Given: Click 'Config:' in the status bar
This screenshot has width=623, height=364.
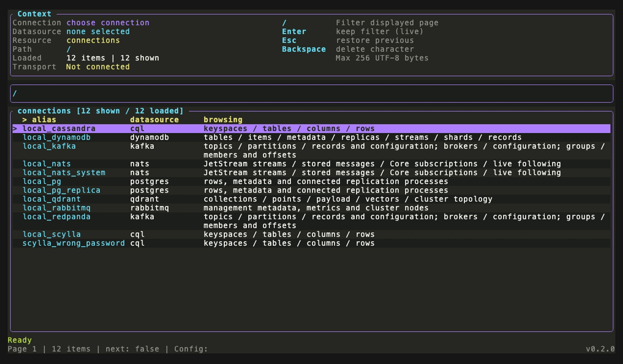Looking at the screenshot, I should (x=191, y=349).
